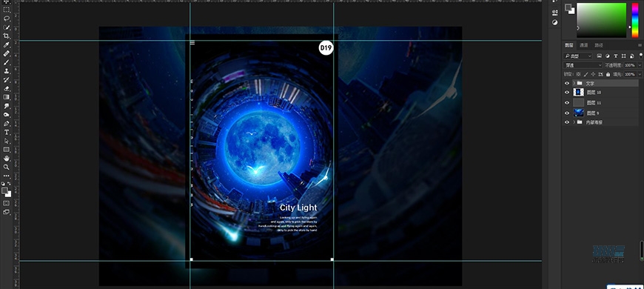Select the Hand tool
Viewport: 644px width, 289px height.
pos(7,159)
